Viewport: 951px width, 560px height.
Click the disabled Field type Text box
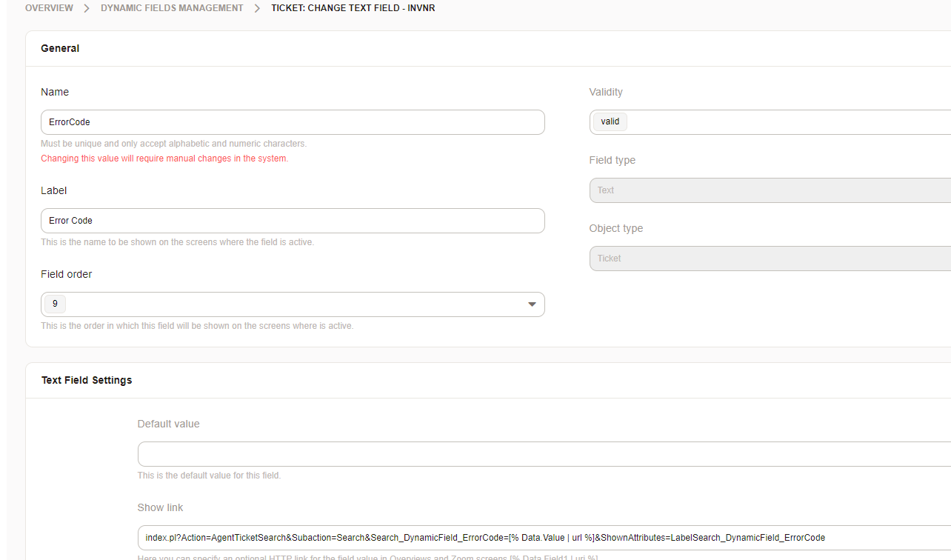coord(770,190)
